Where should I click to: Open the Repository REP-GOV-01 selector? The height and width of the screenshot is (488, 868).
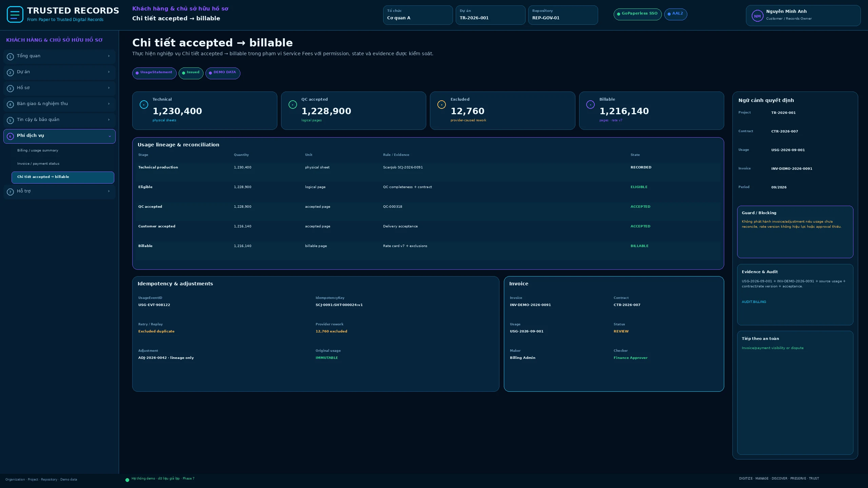pos(563,15)
